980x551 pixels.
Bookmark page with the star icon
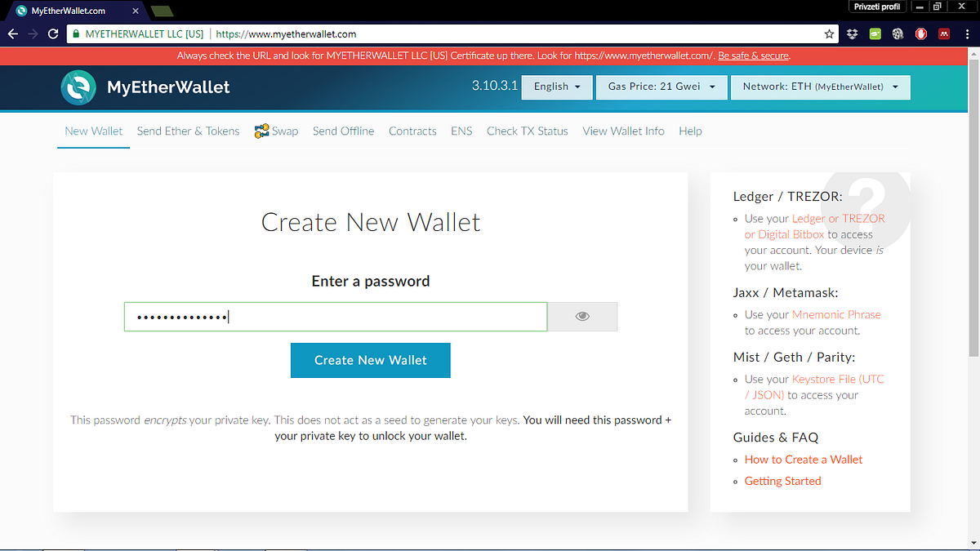(830, 34)
